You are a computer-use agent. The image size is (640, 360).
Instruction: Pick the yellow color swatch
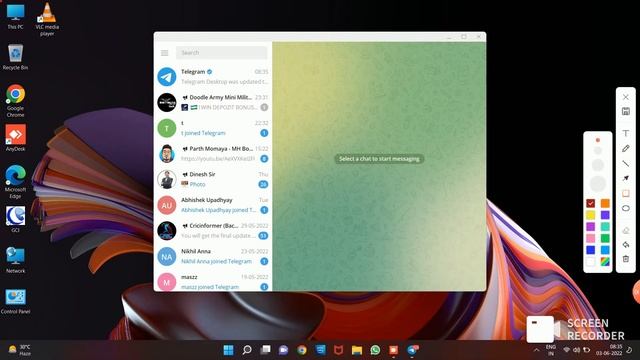591,215
